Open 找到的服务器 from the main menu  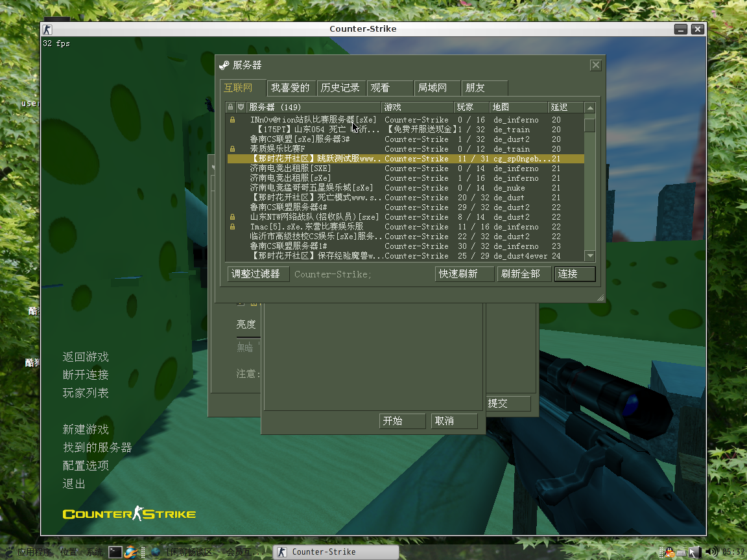click(x=97, y=447)
